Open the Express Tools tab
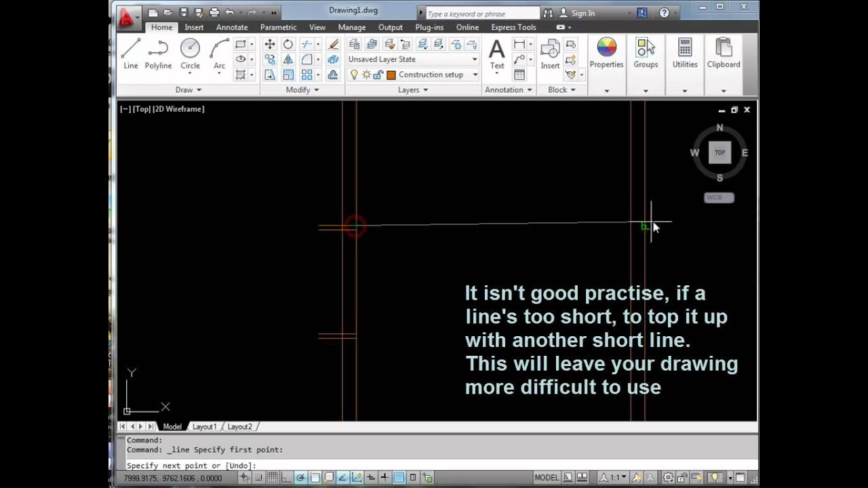Screen dimensions: 868x488 pyautogui.click(x=513, y=27)
